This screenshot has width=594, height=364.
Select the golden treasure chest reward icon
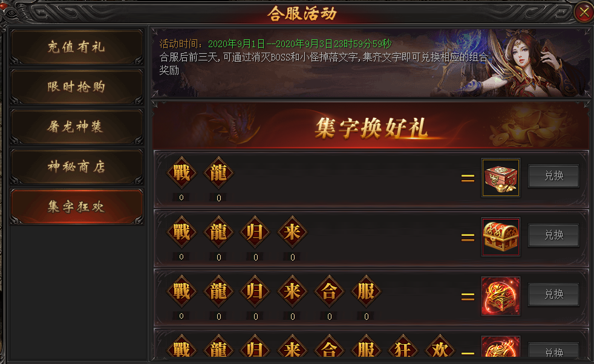coord(500,237)
